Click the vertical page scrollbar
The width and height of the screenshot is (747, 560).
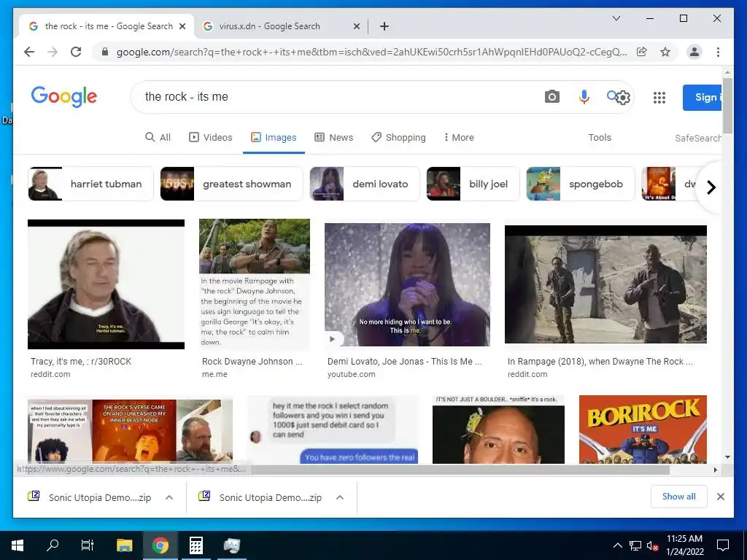(727, 106)
